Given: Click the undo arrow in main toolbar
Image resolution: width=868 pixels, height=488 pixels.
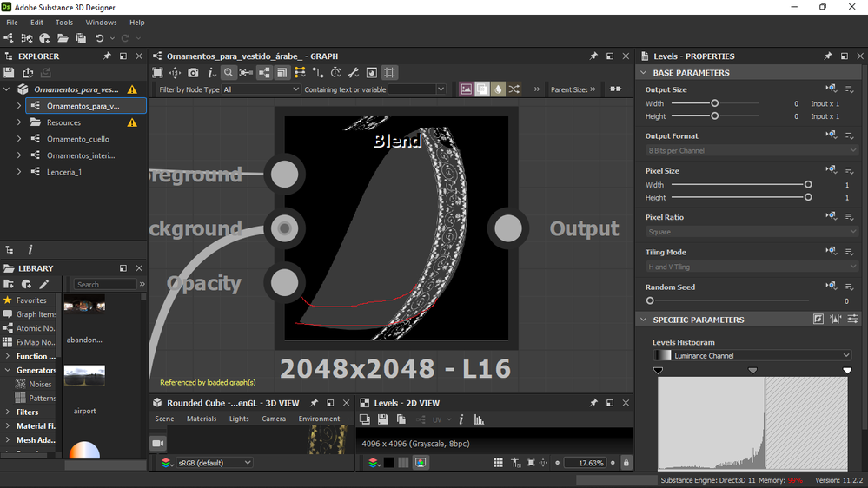Looking at the screenshot, I should [99, 38].
